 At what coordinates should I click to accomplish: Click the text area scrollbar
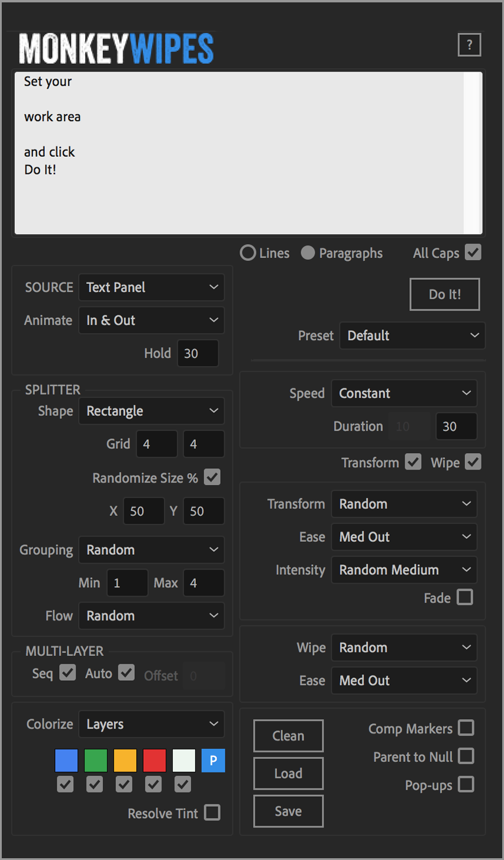[473, 153]
